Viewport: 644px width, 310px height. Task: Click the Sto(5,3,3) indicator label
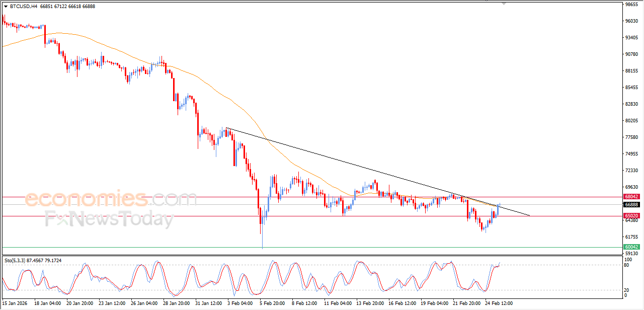(x=16, y=260)
